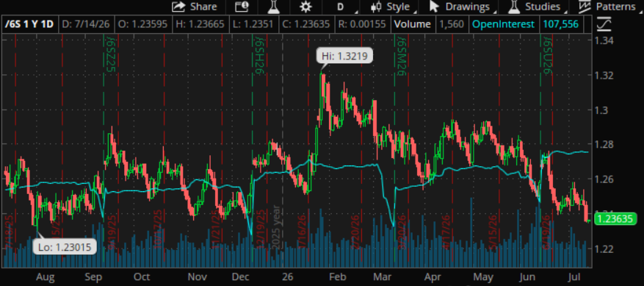Click the close value C: 1.23635

[306, 24]
